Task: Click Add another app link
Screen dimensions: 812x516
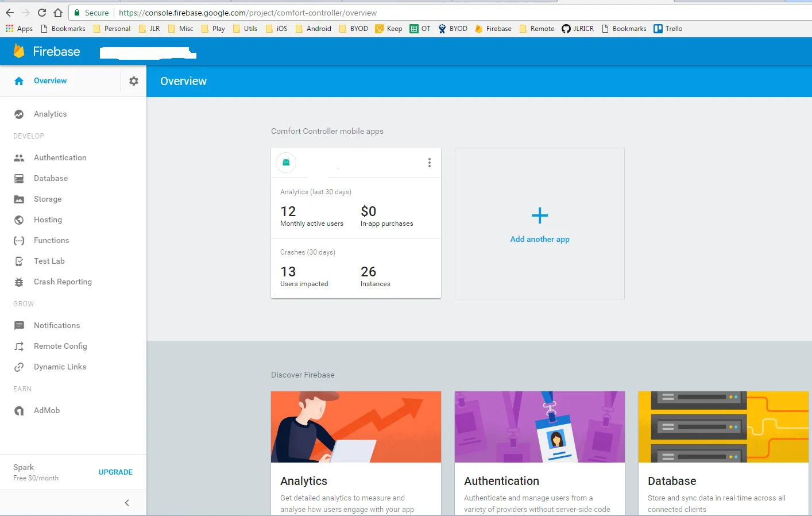Action: point(540,240)
